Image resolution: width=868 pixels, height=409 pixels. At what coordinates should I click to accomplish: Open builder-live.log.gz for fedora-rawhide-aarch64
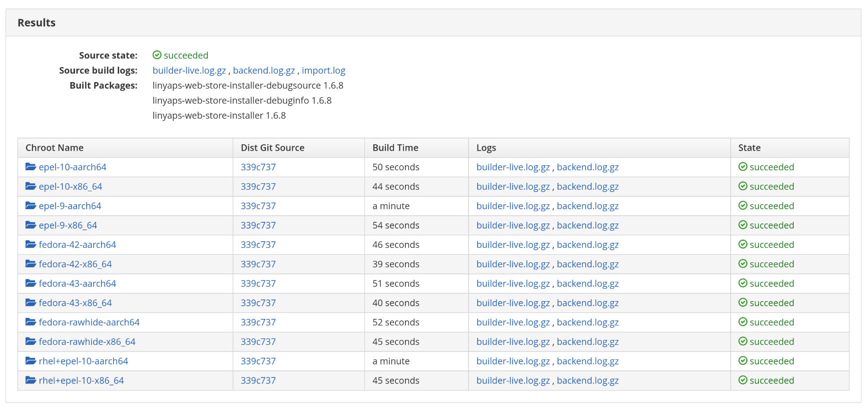[x=513, y=322]
